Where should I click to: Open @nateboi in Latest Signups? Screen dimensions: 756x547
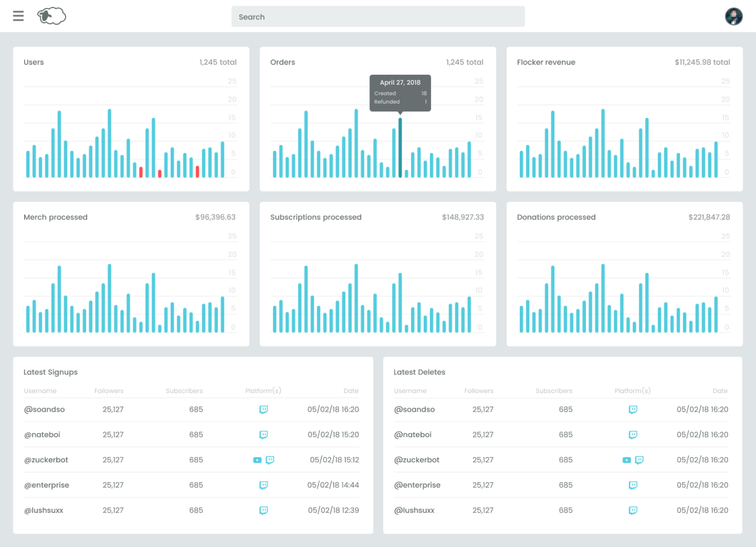click(x=42, y=434)
